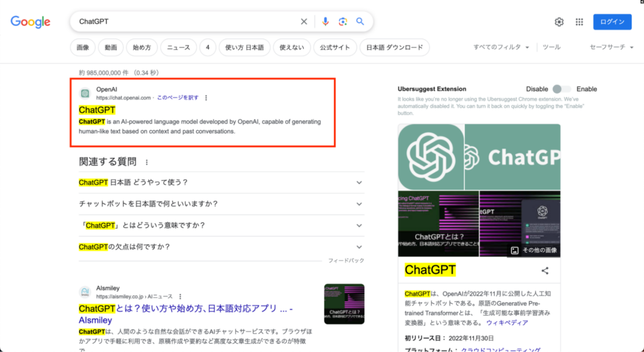Click the 初リリース日 2022年11月30日 text
Screen dimensions: 644x352
coord(449,338)
